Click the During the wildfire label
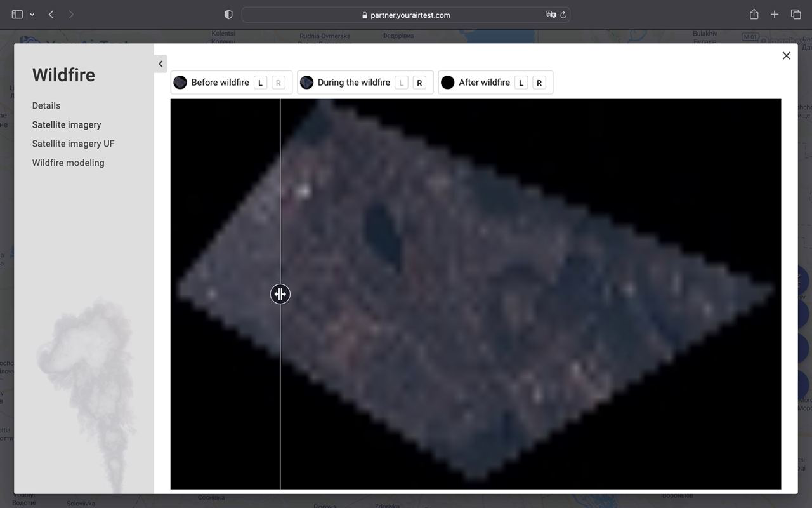Image resolution: width=812 pixels, height=508 pixels. click(x=354, y=83)
